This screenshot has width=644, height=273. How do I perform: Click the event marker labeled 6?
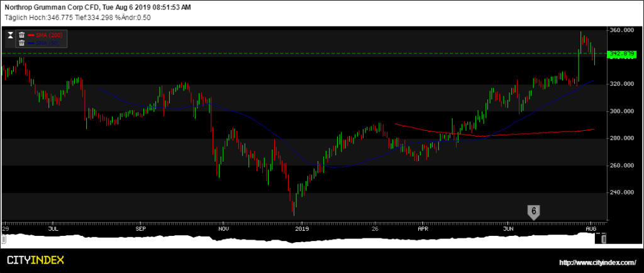point(533,212)
